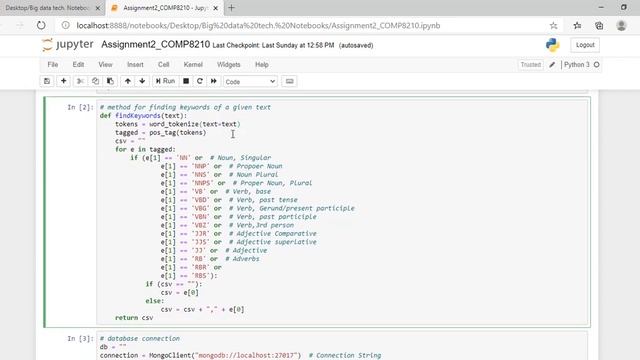Open the browser profile avatar
The image size is (640, 360).
point(622,25)
